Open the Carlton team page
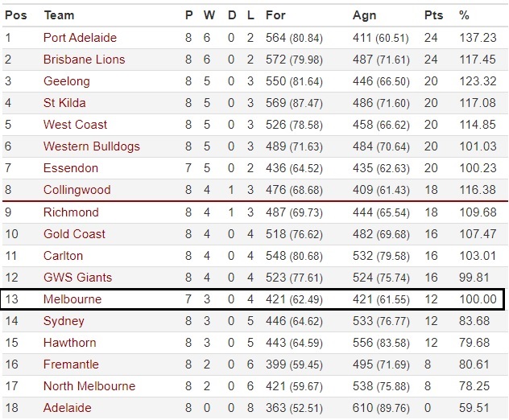This screenshot has width=509, height=420. (x=64, y=256)
